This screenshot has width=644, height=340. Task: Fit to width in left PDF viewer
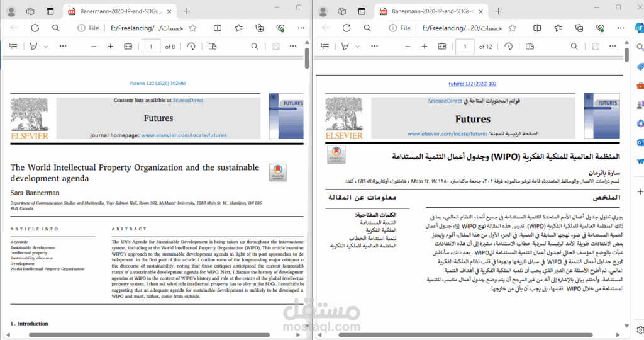(128, 47)
